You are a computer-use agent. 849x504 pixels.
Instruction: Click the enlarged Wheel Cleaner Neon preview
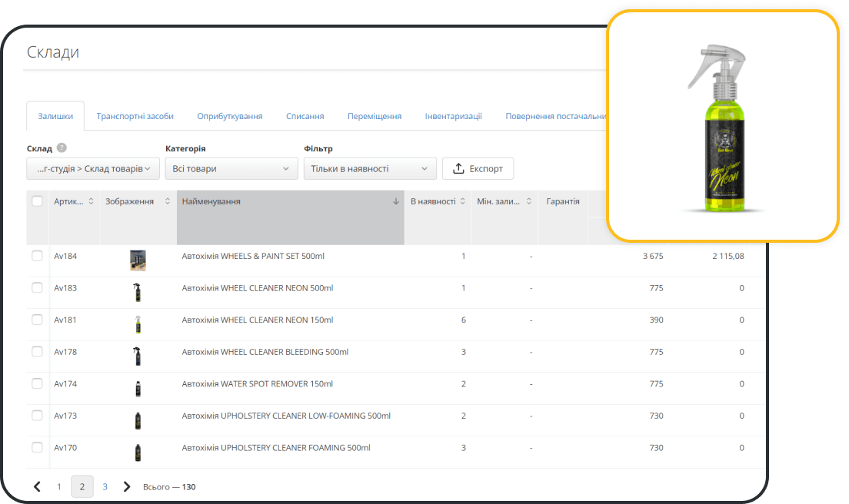tap(722, 127)
